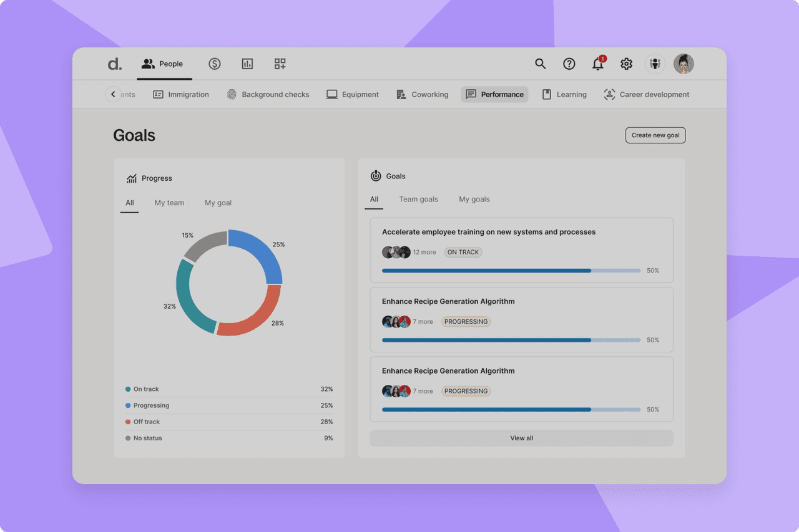Screen dimensions: 799x532
Task: Go to the deel 'd.' logo home
Action: click(x=114, y=64)
